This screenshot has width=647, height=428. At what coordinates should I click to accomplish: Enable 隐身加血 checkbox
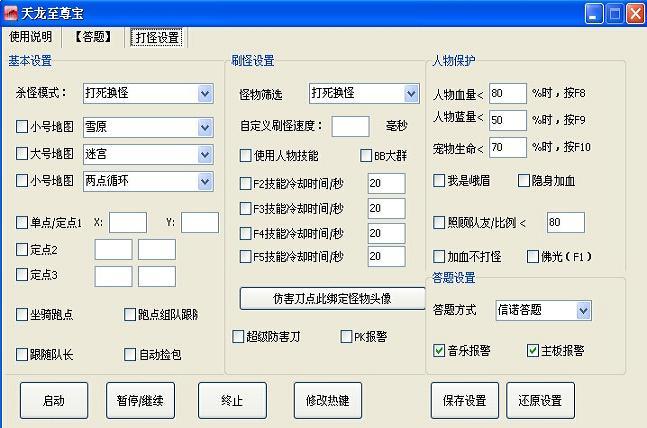524,180
